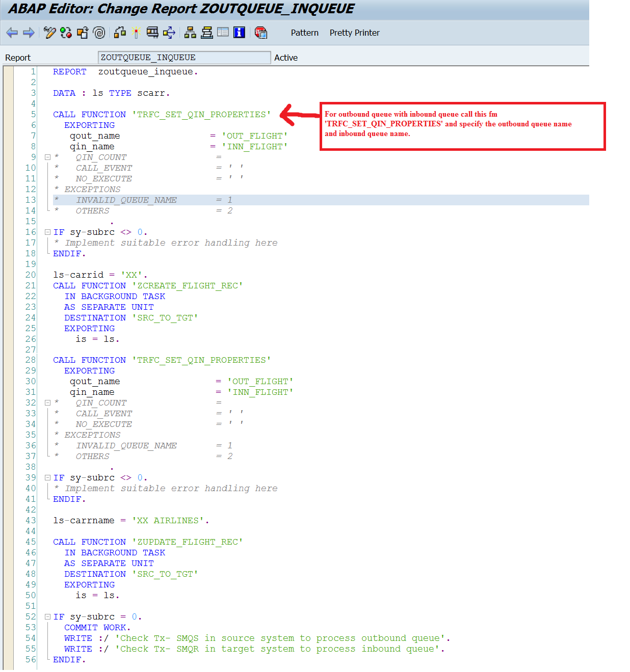Select the ZOUTQUEUE_INQUEUE report name field
630x672 pixels.
coord(184,57)
